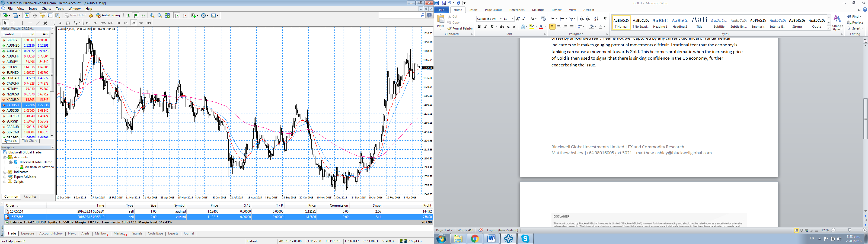This screenshot has height=244, width=868.
Task: Click the text highlight color button
Action: pyautogui.click(x=532, y=27)
